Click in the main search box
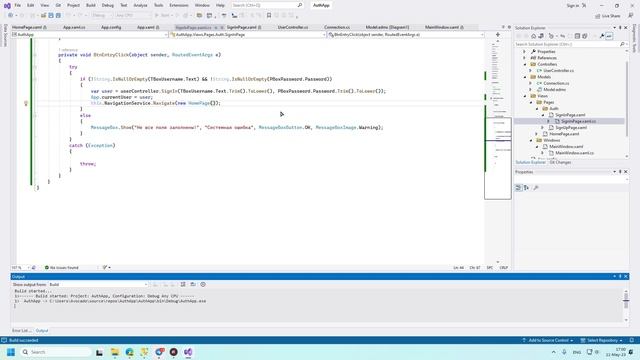The width and height of the screenshot is (640, 360). (267, 5)
